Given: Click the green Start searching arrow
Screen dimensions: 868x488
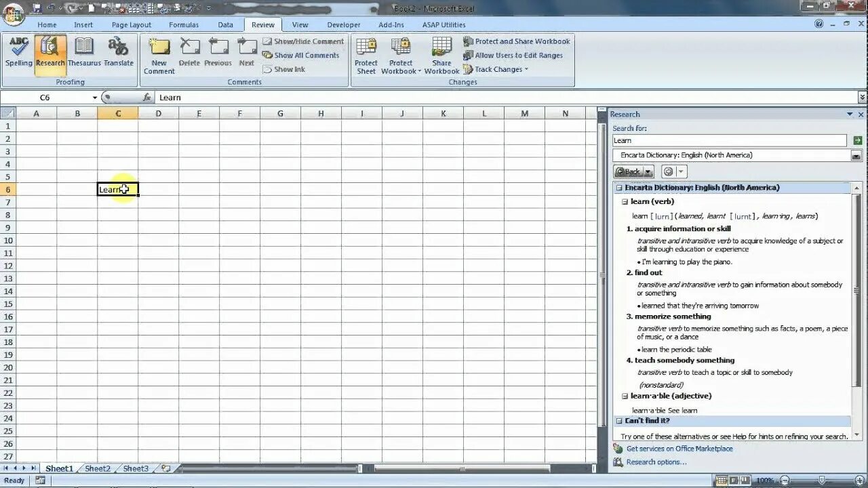Looking at the screenshot, I should [x=858, y=140].
